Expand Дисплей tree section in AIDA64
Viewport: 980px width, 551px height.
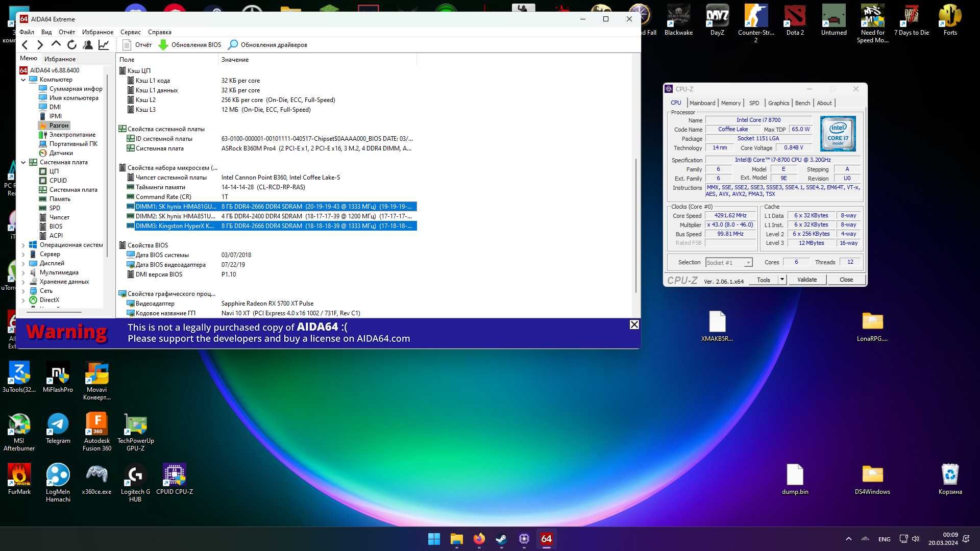point(22,263)
